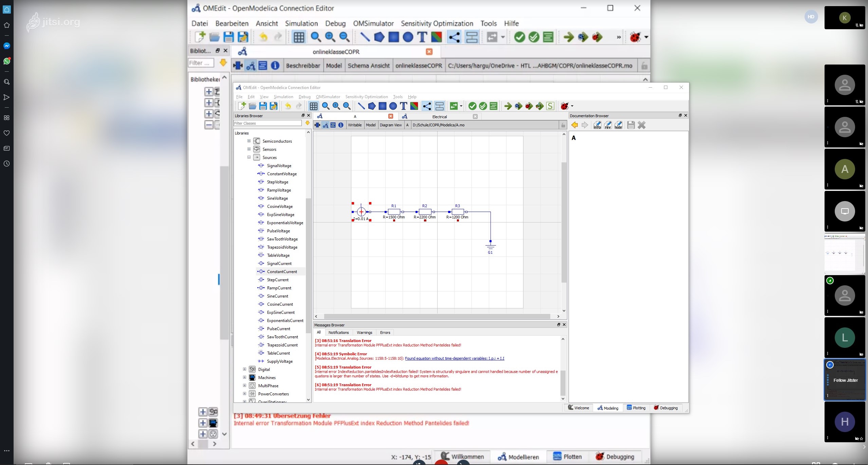Collapse the Sources library node
The height and width of the screenshot is (465, 868).
pyautogui.click(x=249, y=157)
